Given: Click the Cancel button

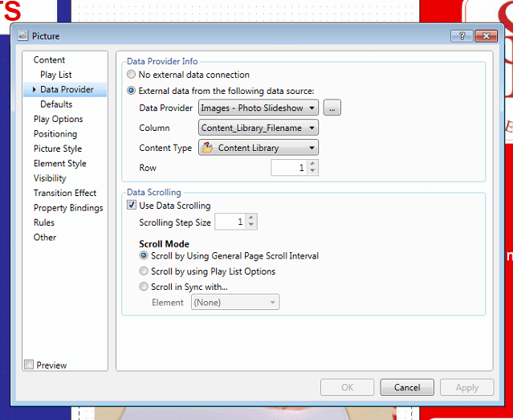Looking at the screenshot, I should click(407, 387).
